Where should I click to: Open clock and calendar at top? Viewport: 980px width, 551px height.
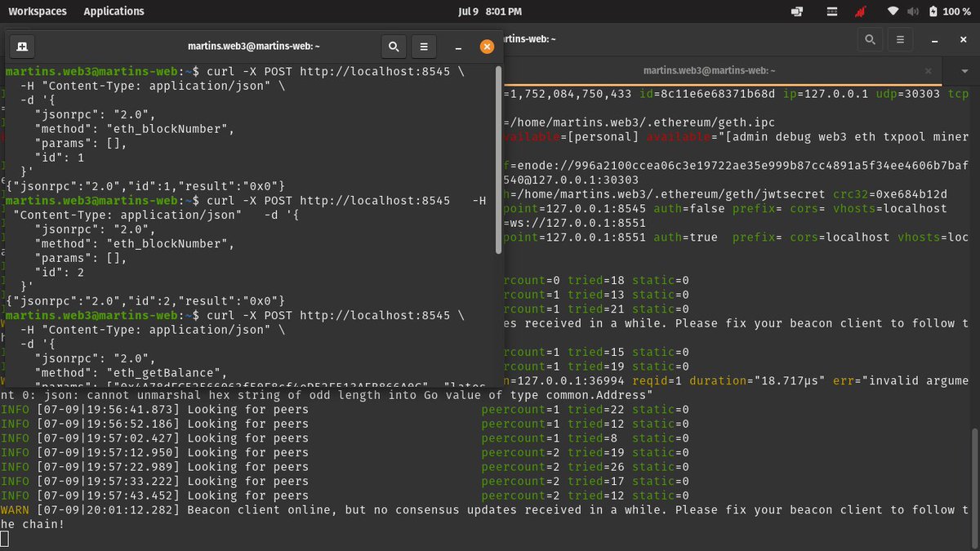[x=490, y=11]
